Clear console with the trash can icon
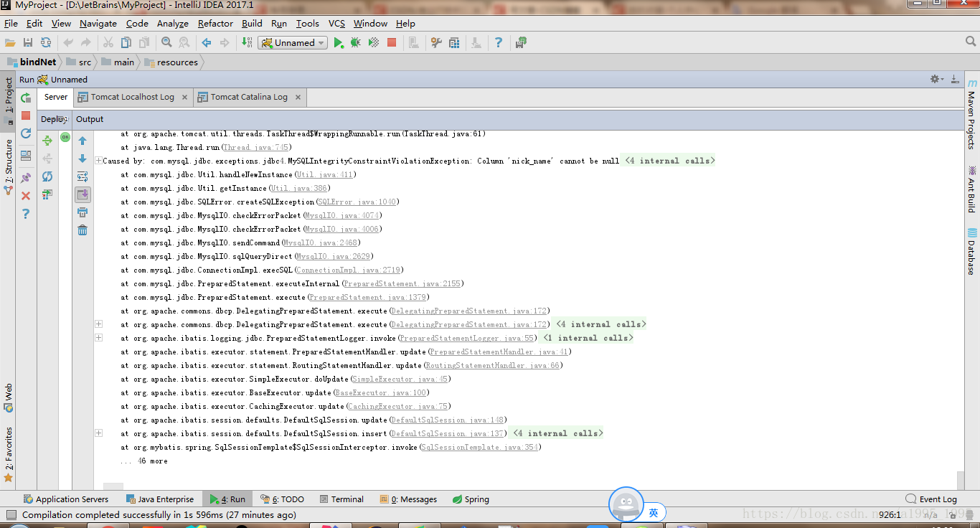This screenshot has height=528, width=980. click(83, 230)
